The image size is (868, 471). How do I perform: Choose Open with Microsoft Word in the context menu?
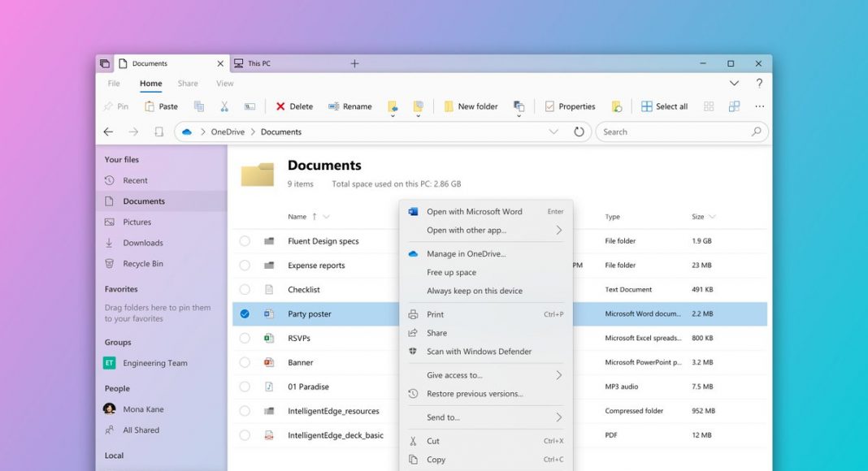486,212
